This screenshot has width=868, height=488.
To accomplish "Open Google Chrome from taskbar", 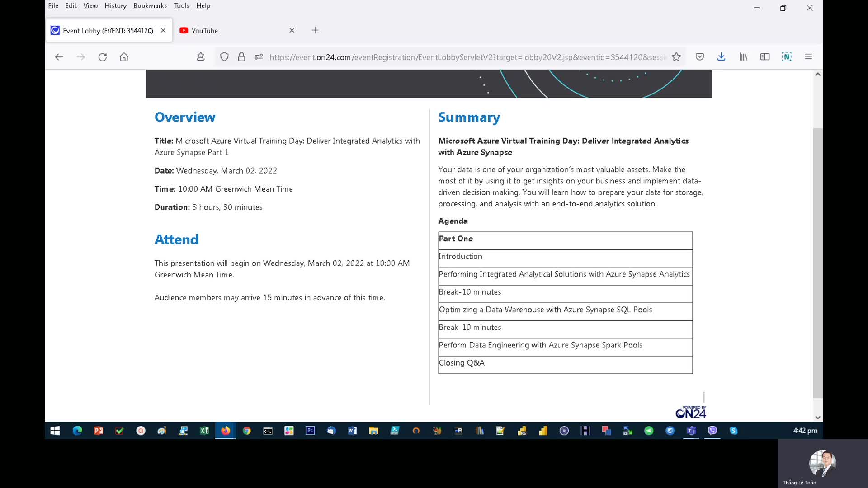I will (246, 431).
